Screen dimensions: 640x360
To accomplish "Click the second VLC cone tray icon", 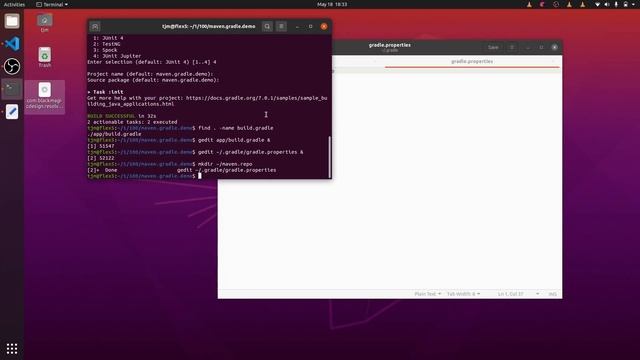I will click(x=569, y=4).
